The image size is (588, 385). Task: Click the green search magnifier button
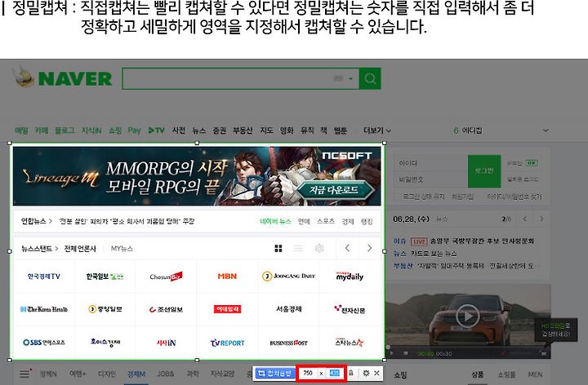click(x=370, y=78)
